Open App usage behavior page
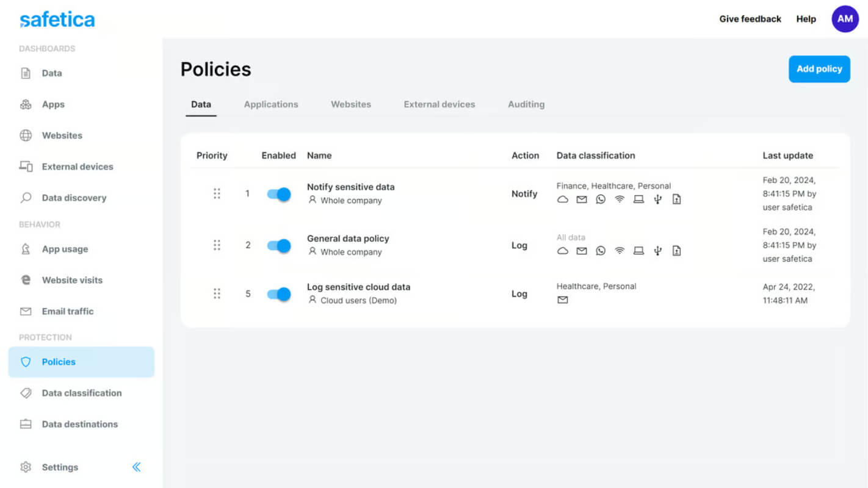The image size is (868, 488). pyautogui.click(x=65, y=249)
